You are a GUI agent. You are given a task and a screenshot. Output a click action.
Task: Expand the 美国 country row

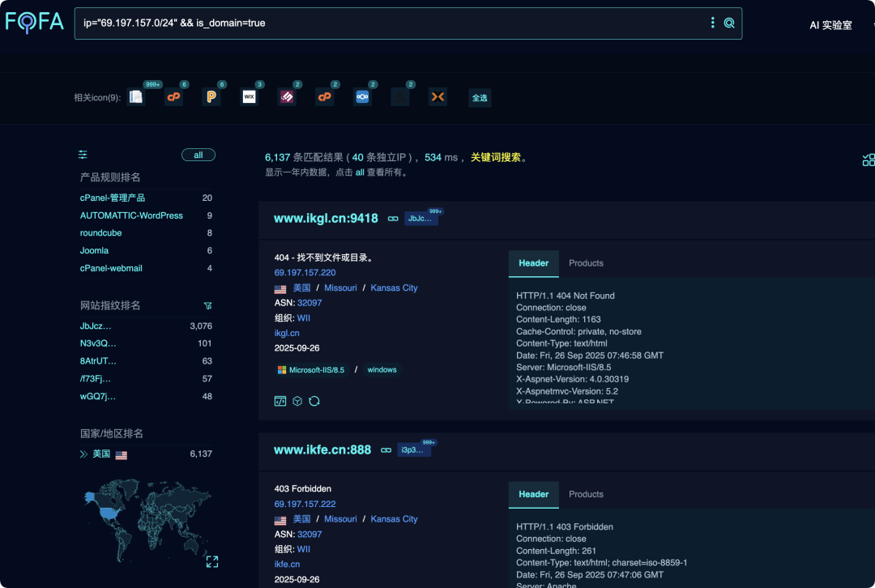click(x=83, y=454)
